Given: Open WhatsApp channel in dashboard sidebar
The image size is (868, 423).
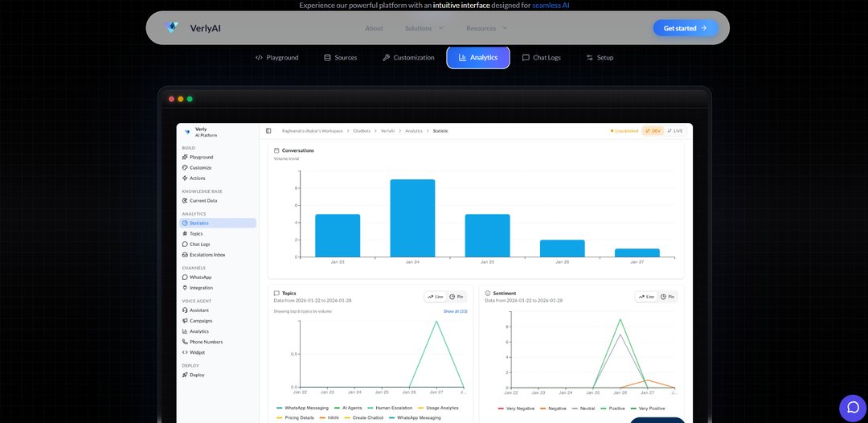Looking at the screenshot, I should (200, 277).
